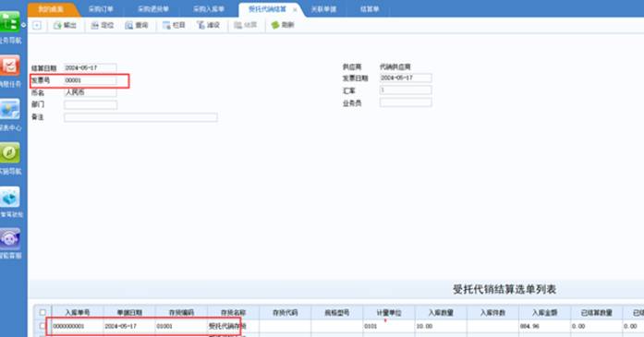The height and width of the screenshot is (337, 644).
Task: Open the blue cube sidebar icon
Action: tap(10, 197)
